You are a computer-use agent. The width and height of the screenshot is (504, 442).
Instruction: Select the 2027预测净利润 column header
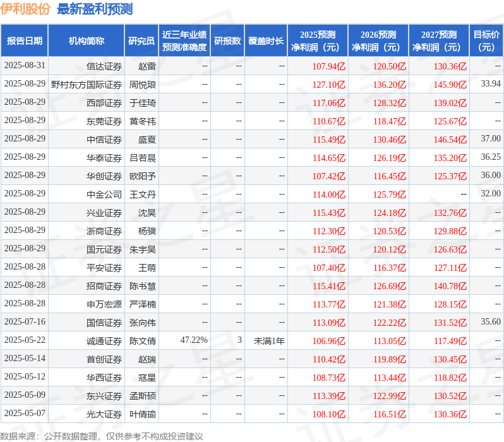(x=439, y=41)
